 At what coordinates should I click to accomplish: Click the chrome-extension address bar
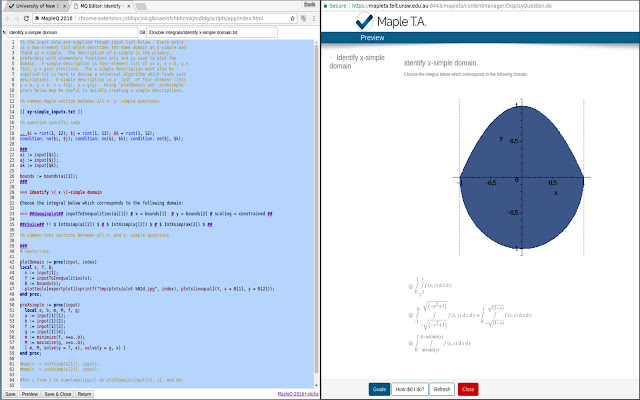[165, 18]
